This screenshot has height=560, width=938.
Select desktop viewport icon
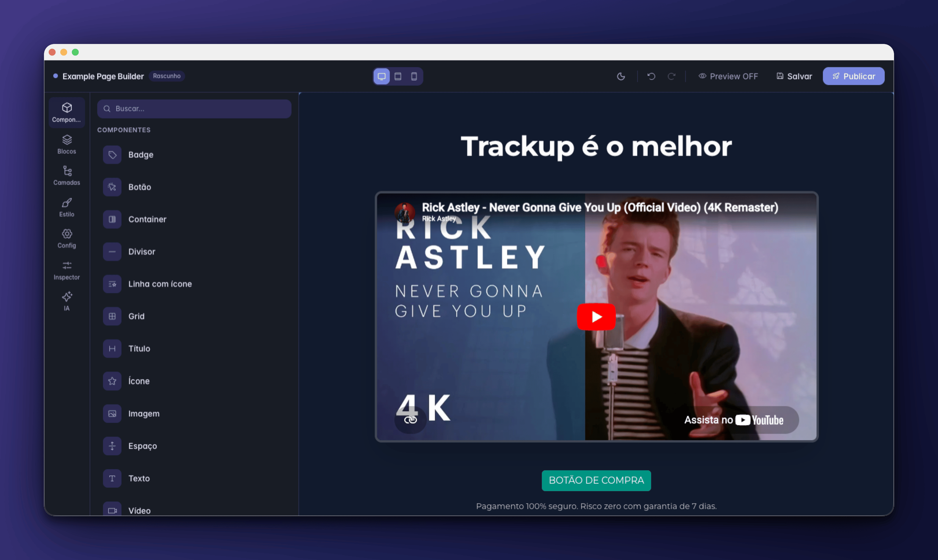(x=382, y=76)
